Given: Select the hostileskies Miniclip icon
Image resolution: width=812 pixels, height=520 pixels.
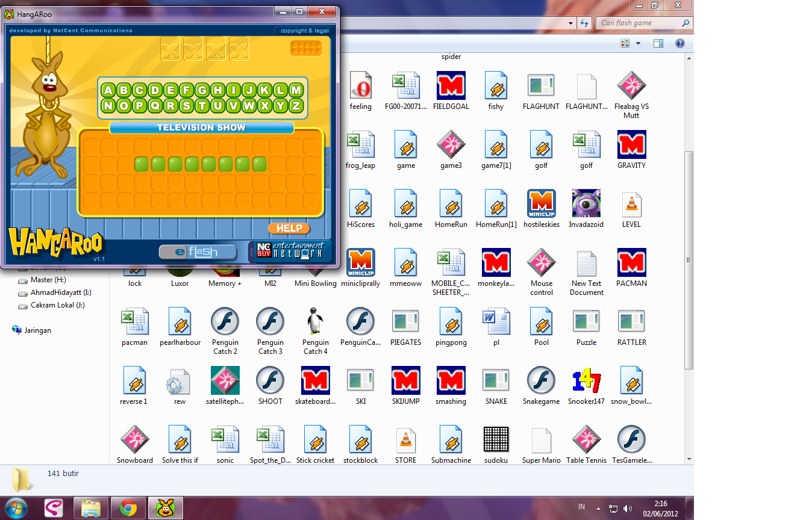Looking at the screenshot, I should pyautogui.click(x=542, y=209).
